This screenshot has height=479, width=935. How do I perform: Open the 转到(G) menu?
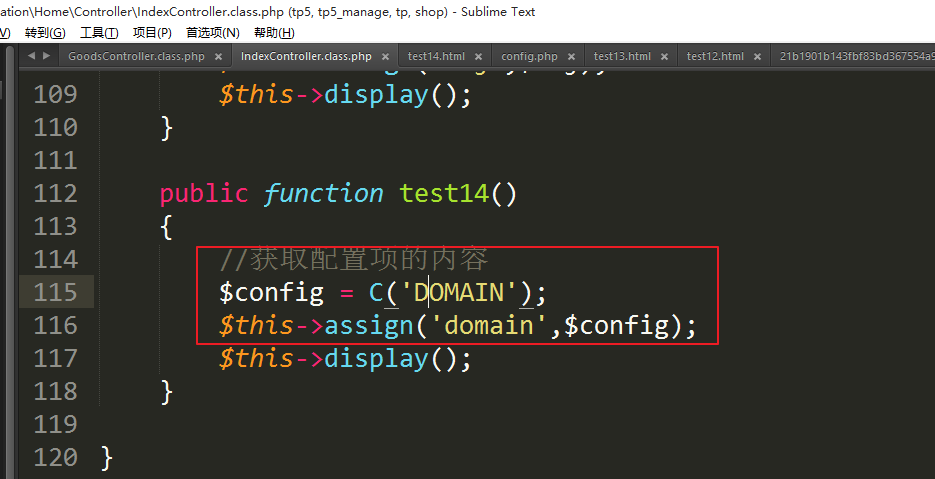pos(45,33)
